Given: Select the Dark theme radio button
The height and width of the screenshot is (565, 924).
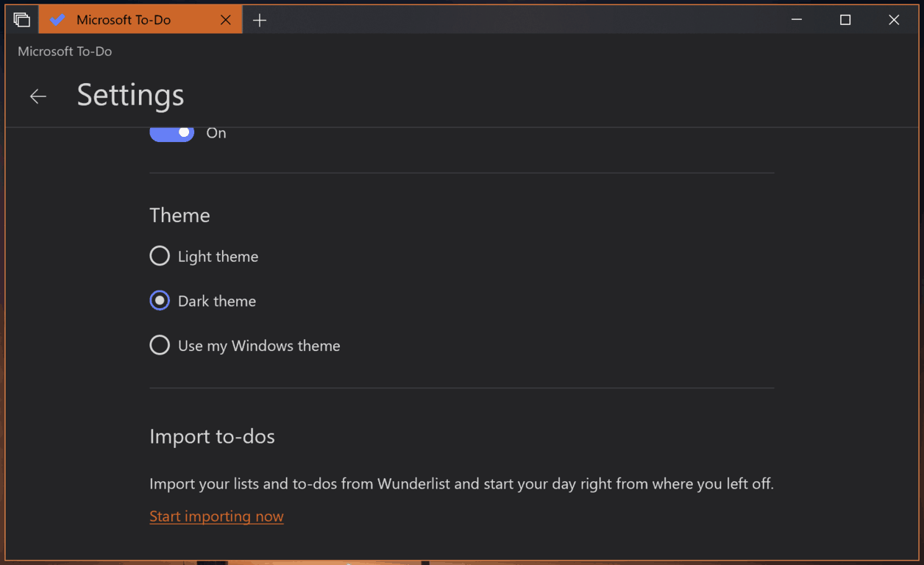Looking at the screenshot, I should (x=160, y=301).
